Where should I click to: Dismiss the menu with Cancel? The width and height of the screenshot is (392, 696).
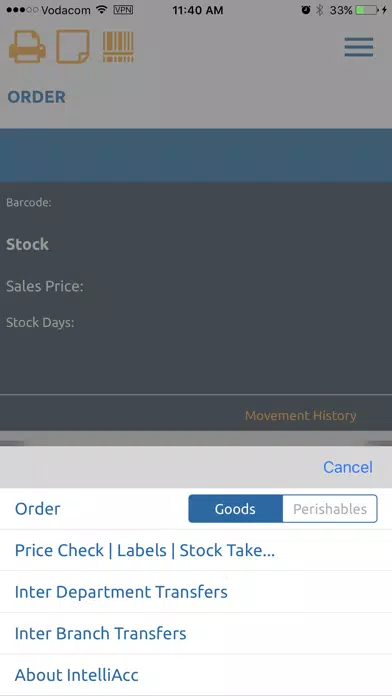click(x=348, y=467)
